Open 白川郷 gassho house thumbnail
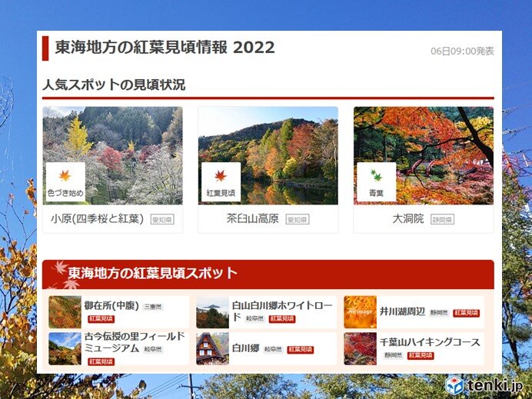 coord(212,349)
